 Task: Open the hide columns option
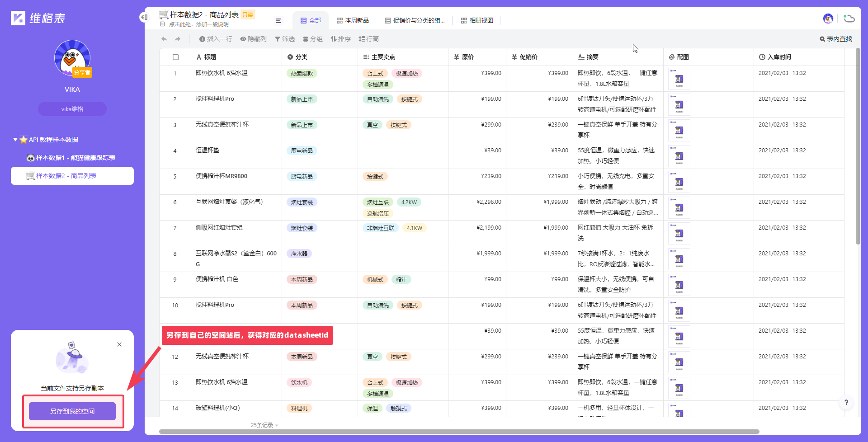coord(253,39)
